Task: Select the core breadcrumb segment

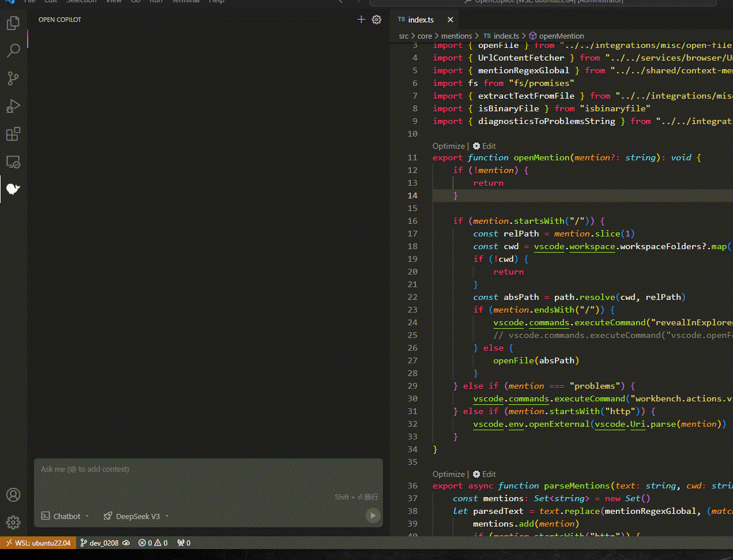Action: (x=424, y=36)
